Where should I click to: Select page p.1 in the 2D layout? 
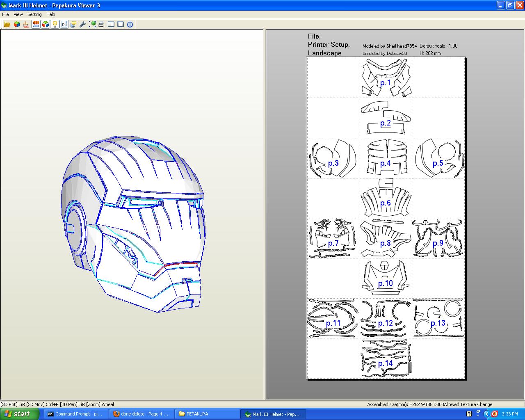click(386, 78)
